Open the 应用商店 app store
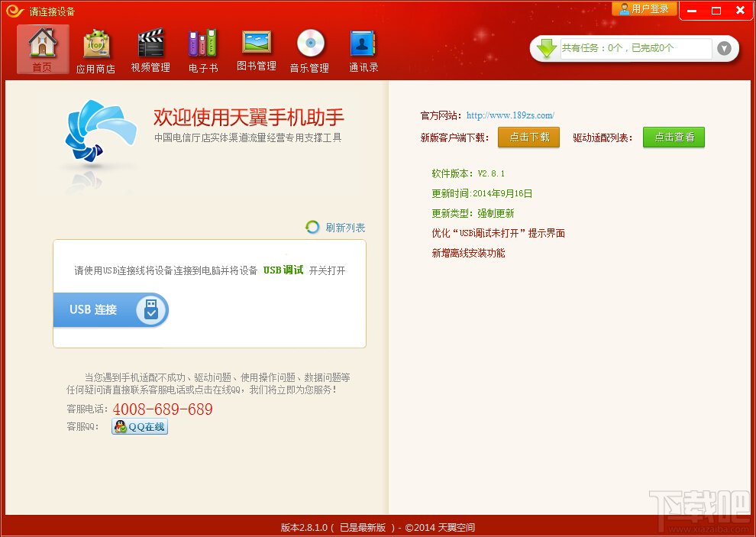 tap(96, 51)
